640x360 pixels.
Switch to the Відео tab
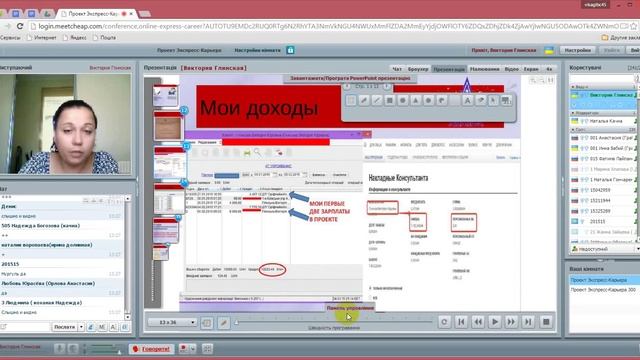point(511,69)
